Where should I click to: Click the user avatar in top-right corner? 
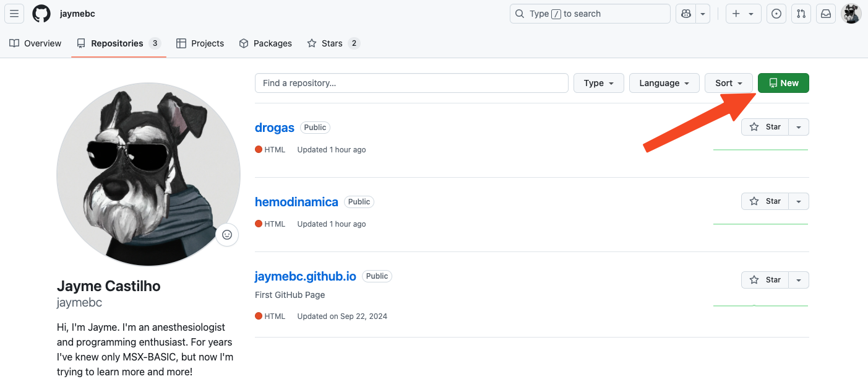point(851,14)
